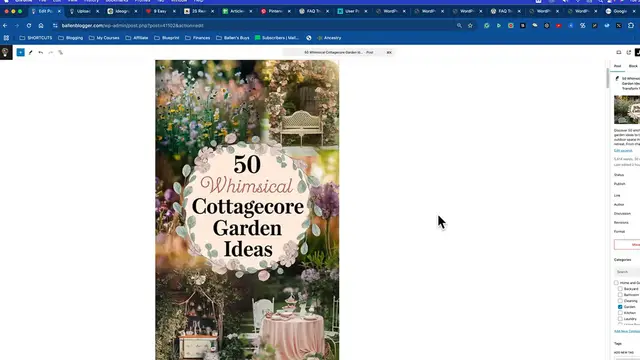This screenshot has height=360, width=640.
Task: Click the view post external-link icon
Action: click(629, 52)
